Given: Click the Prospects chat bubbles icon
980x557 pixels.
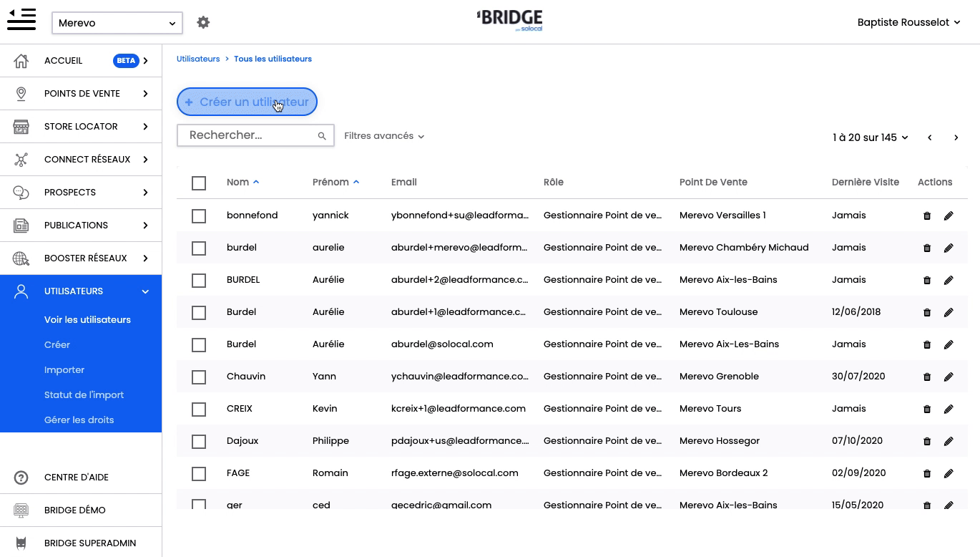Looking at the screenshot, I should pos(21,193).
